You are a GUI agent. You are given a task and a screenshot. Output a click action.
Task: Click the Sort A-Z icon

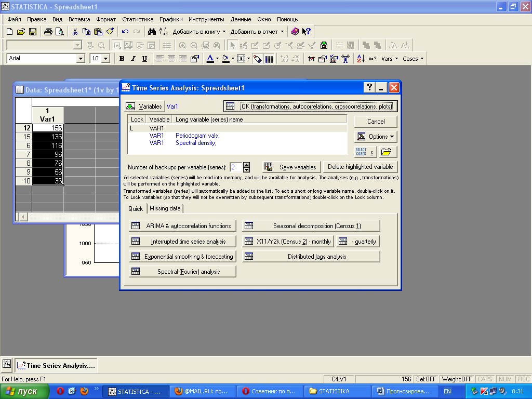[361, 59]
